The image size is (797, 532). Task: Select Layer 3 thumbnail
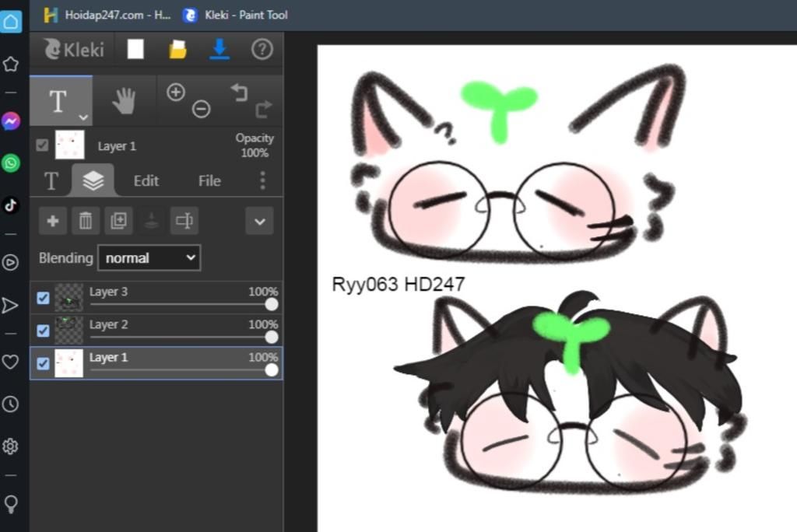coord(68,298)
